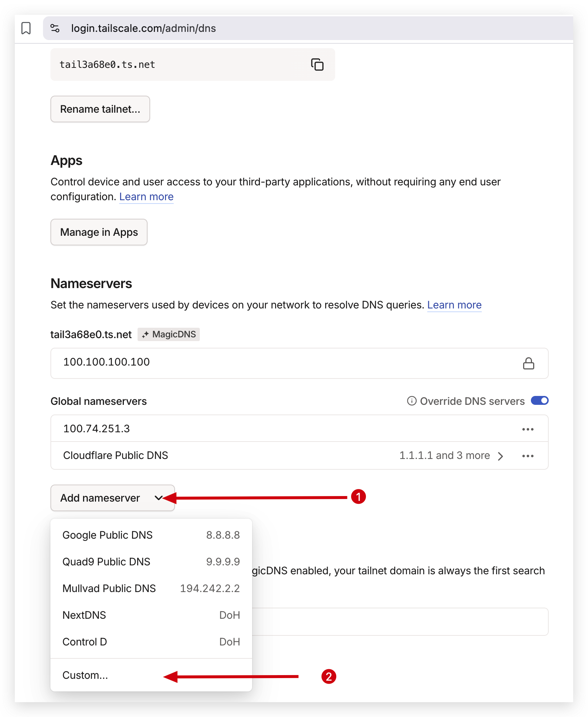588x717 pixels.
Task: Open Learn more link under Apps
Action: click(x=146, y=196)
